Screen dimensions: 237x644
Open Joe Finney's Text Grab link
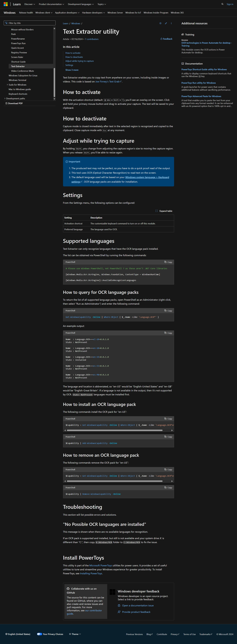click(x=108, y=82)
